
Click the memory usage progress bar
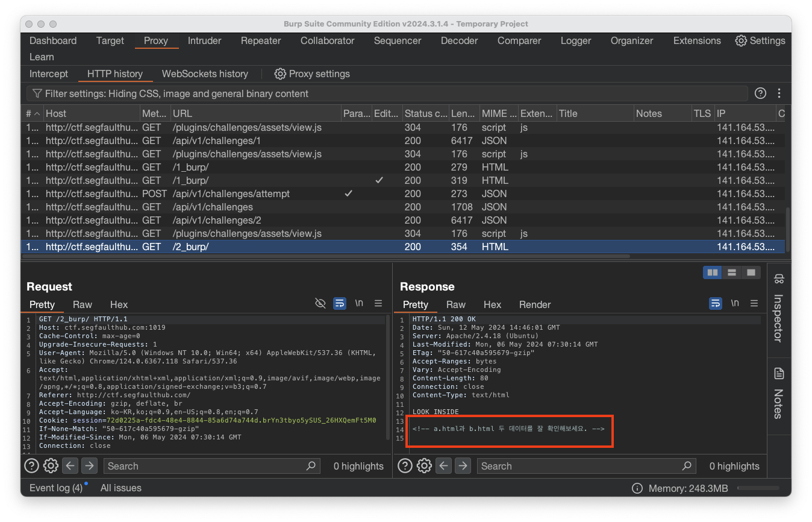758,488
